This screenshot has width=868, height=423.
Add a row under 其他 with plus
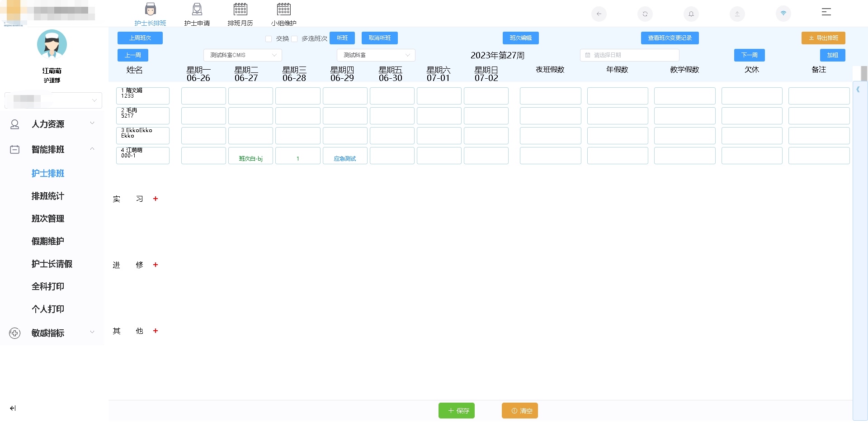point(156,331)
